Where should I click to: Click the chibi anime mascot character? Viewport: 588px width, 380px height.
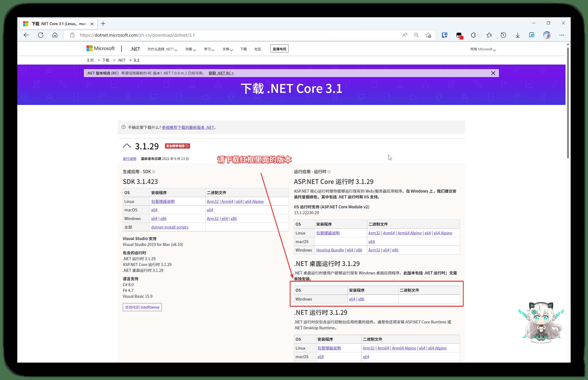541,322
